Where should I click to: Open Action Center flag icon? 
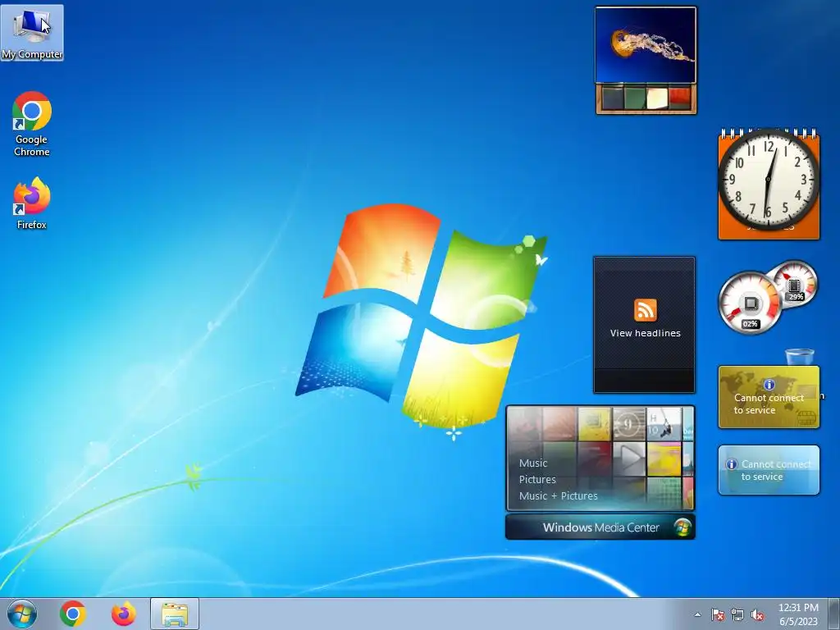pyautogui.click(x=718, y=614)
